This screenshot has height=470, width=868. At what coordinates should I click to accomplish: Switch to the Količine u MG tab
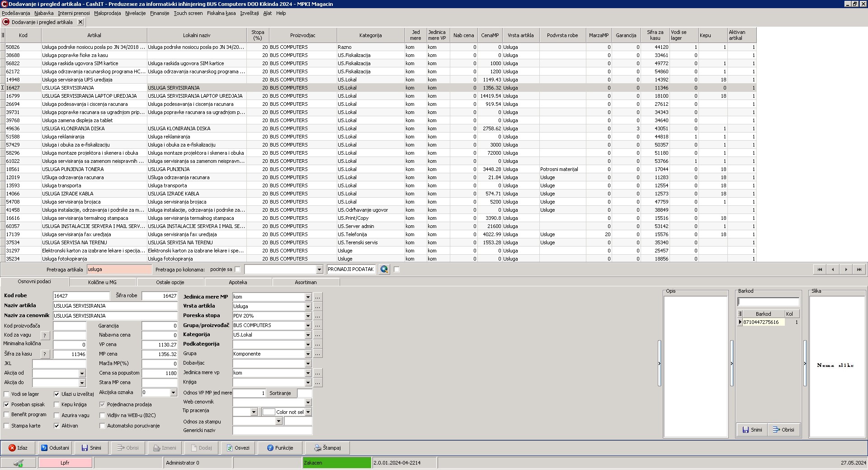coord(102,282)
